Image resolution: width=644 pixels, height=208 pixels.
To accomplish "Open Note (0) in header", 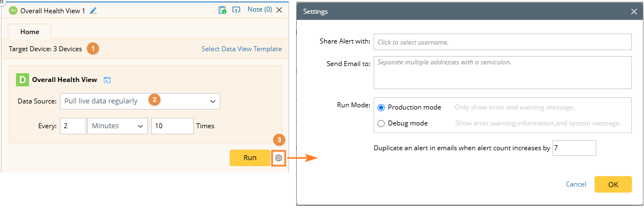I will [x=259, y=9].
